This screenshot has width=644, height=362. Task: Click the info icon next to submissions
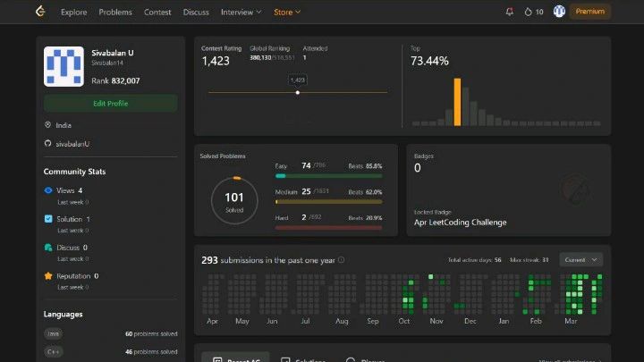click(x=341, y=260)
